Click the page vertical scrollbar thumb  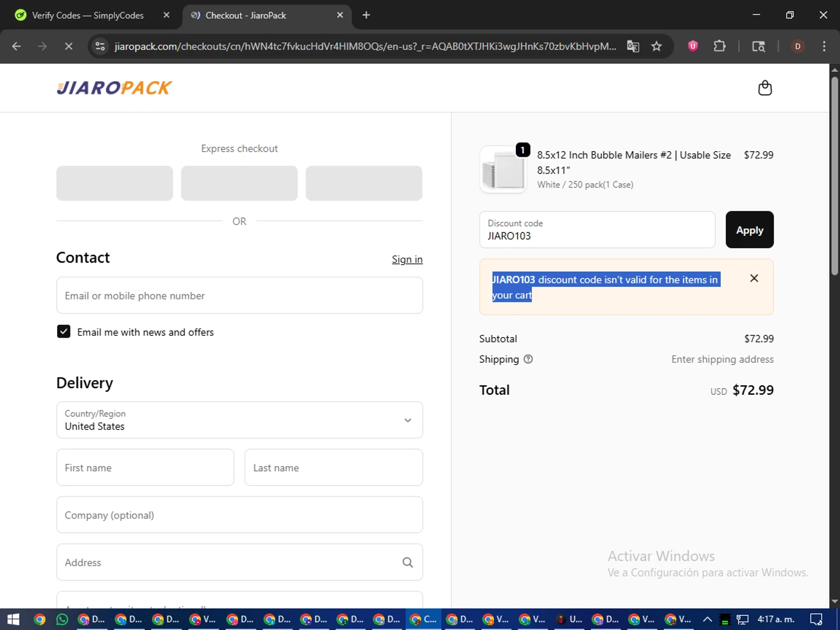[834, 175]
